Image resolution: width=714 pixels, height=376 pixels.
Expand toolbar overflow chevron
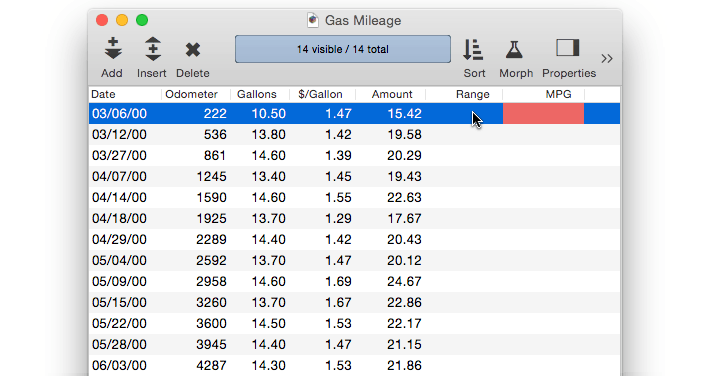click(607, 58)
